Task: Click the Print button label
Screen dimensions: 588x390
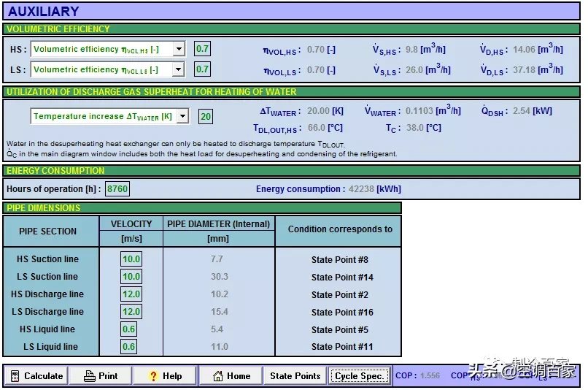Action: [x=108, y=375]
